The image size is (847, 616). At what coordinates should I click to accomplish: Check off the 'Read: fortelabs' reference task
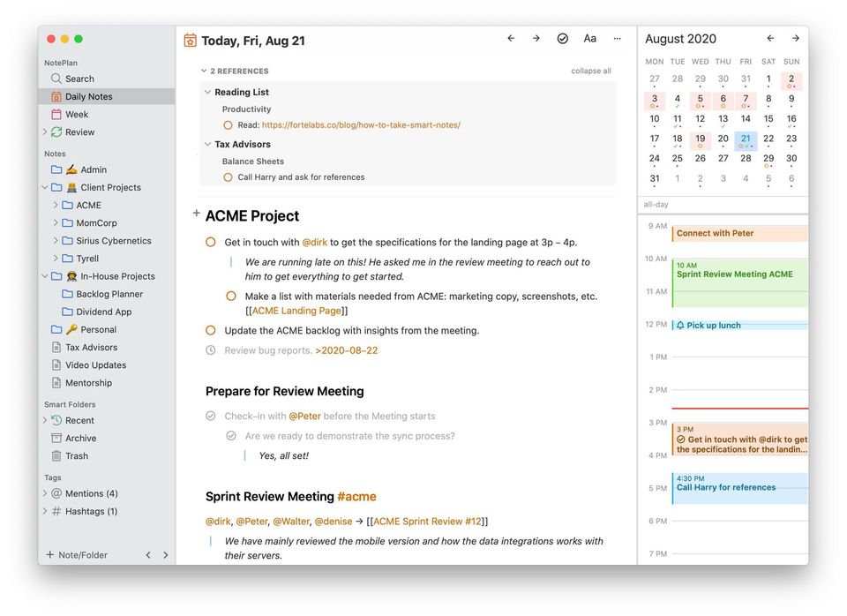pyautogui.click(x=228, y=125)
